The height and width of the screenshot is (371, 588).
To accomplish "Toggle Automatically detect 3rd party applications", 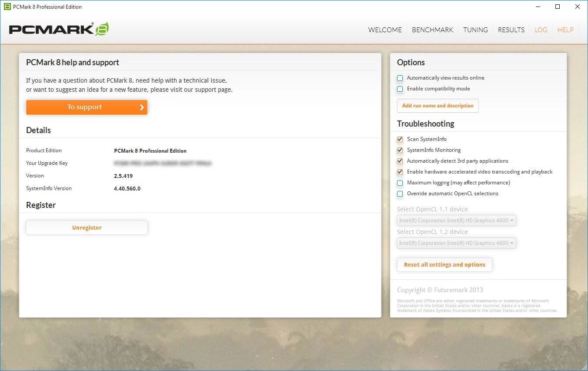I will [400, 161].
